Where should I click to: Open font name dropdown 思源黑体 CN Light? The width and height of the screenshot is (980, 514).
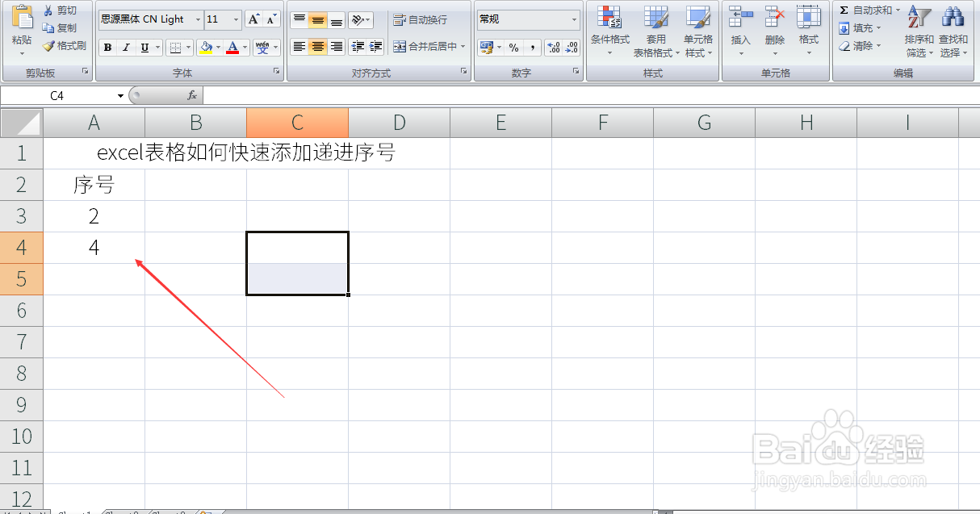[198, 19]
